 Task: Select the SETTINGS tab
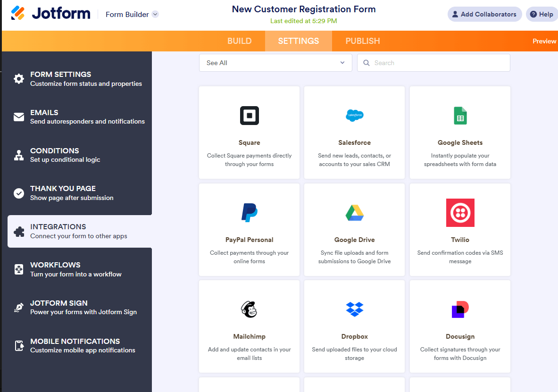tap(299, 41)
